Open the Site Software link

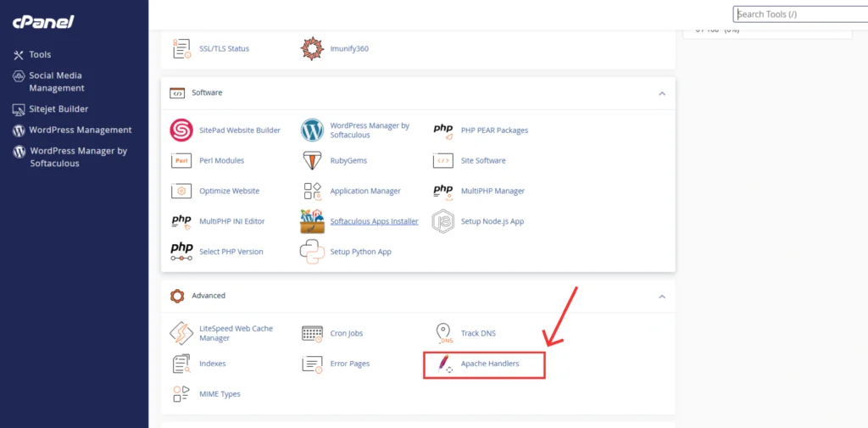[483, 160]
